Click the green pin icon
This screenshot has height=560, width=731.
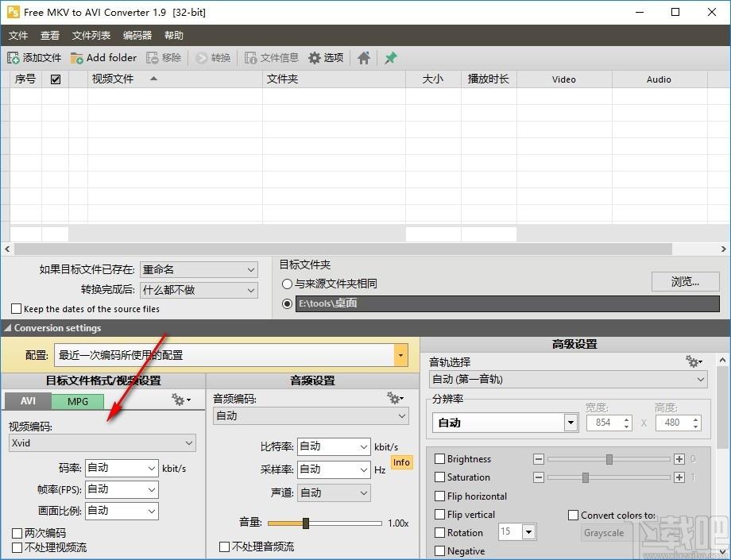point(391,58)
